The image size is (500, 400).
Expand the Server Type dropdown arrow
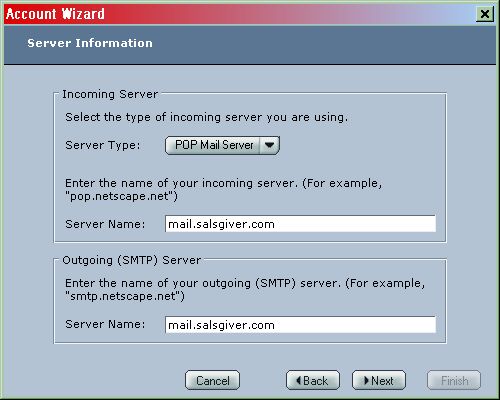pos(270,145)
